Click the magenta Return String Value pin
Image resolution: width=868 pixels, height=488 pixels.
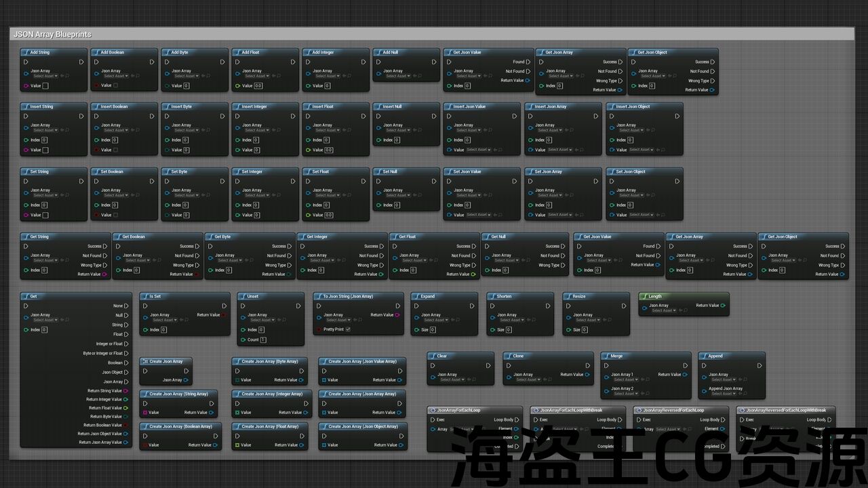[126, 391]
